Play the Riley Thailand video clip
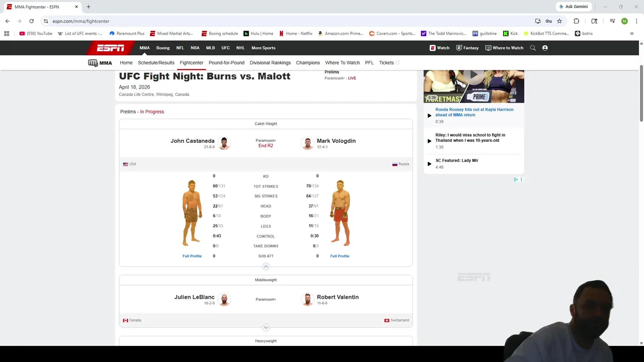 (429, 141)
